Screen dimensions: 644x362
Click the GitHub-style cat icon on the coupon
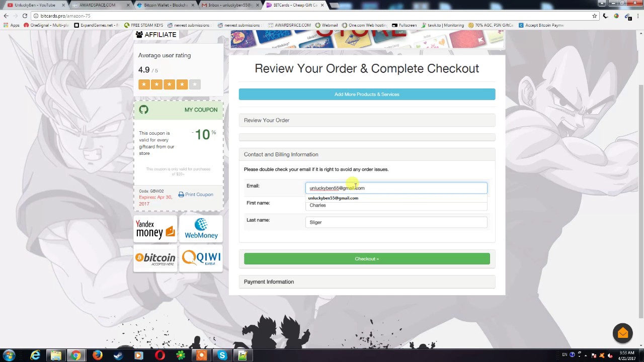click(x=144, y=110)
